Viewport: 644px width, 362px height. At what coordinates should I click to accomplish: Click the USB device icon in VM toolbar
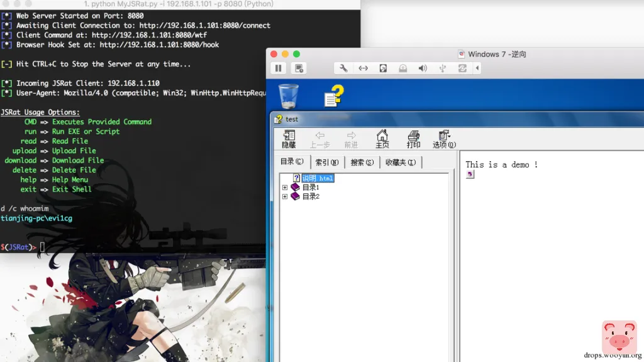pos(442,68)
